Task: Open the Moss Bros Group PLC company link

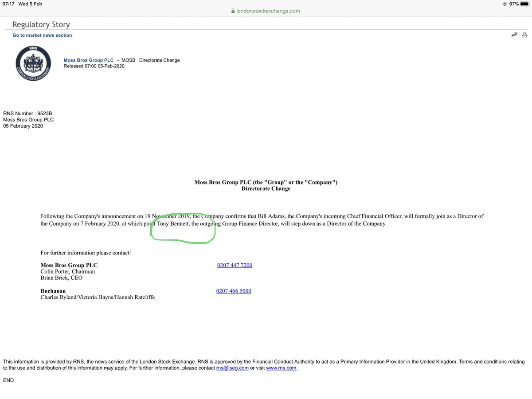Action: (89, 60)
